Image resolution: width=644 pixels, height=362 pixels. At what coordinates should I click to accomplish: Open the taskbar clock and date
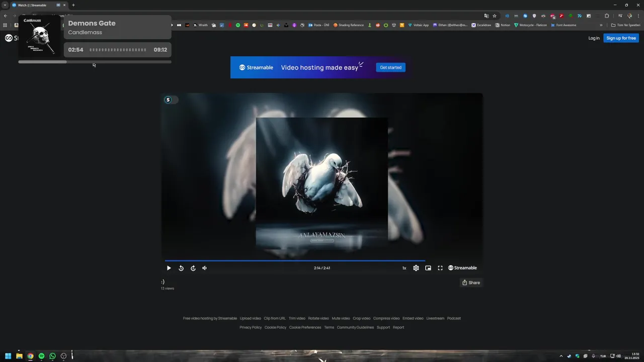click(x=632, y=356)
